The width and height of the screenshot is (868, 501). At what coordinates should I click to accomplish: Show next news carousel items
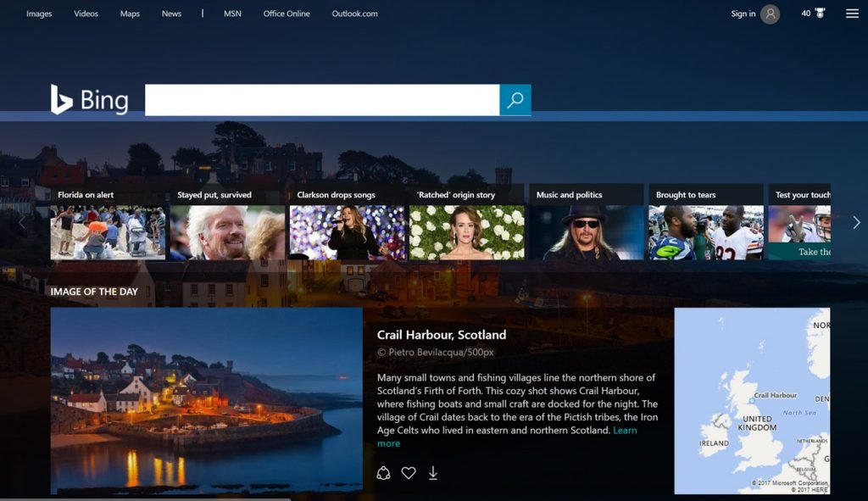(856, 223)
